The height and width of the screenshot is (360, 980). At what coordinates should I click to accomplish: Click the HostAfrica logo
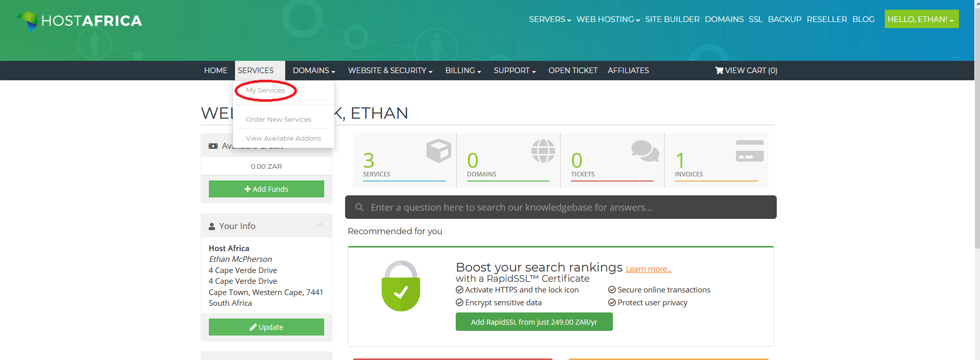tap(79, 20)
